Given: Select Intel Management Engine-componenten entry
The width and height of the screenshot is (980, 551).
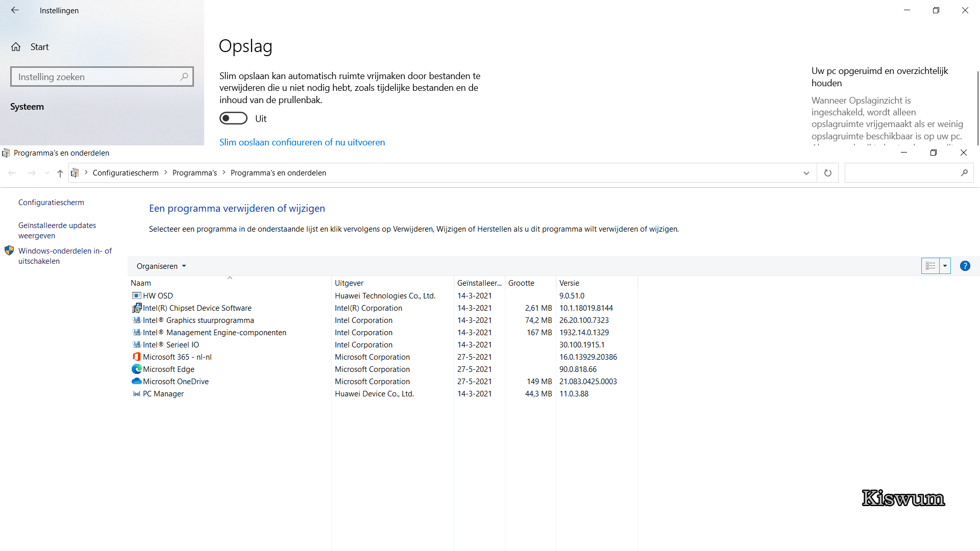Looking at the screenshot, I should pos(214,333).
